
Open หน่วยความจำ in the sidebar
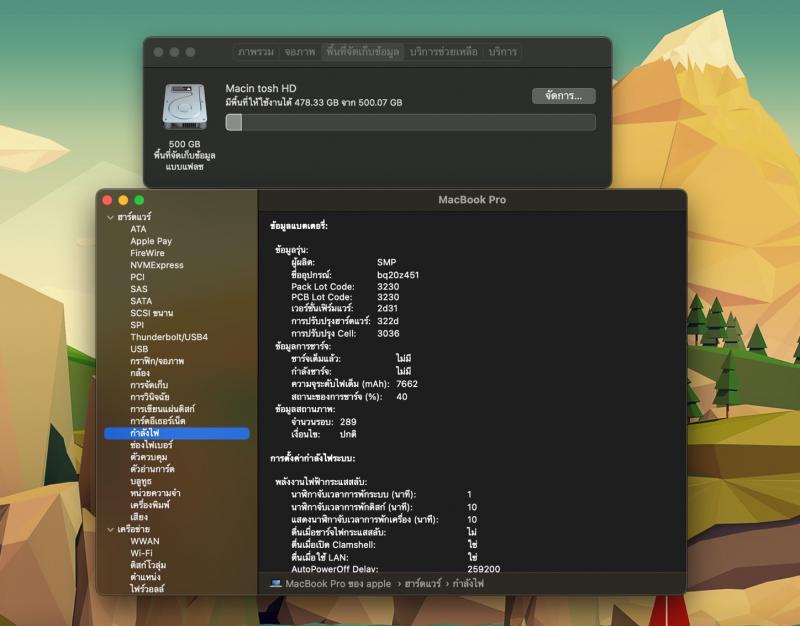coord(155,493)
